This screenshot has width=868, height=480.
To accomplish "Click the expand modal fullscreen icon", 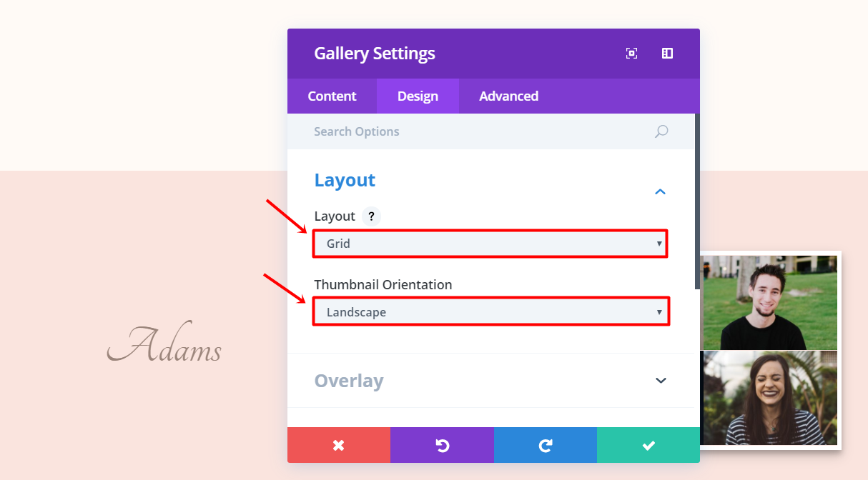I will point(631,54).
